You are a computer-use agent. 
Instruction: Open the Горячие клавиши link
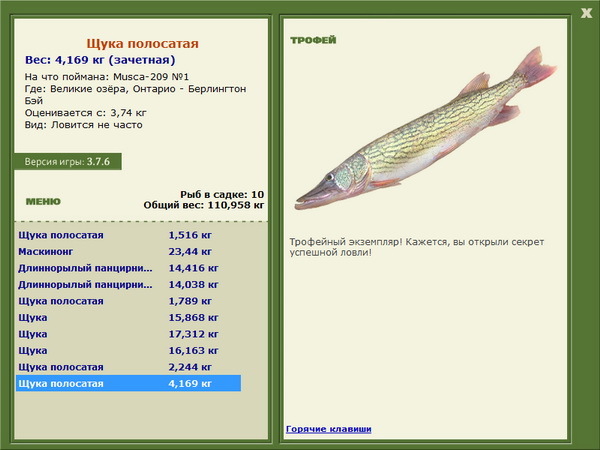coord(328,429)
